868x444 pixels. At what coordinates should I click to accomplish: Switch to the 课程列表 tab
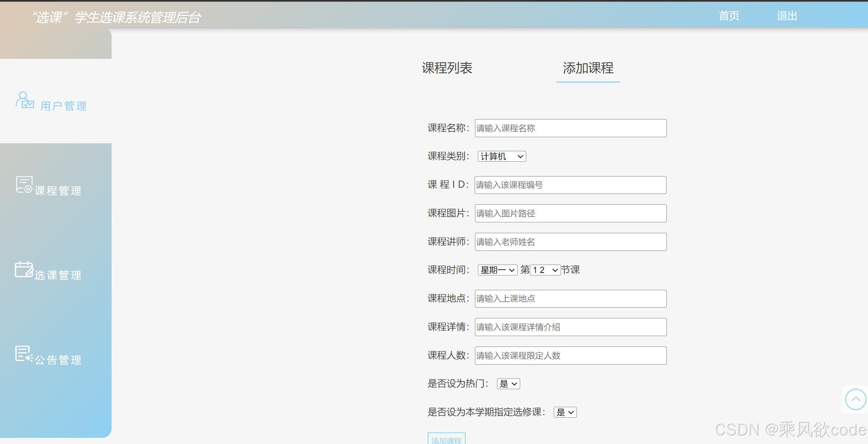[x=448, y=68]
